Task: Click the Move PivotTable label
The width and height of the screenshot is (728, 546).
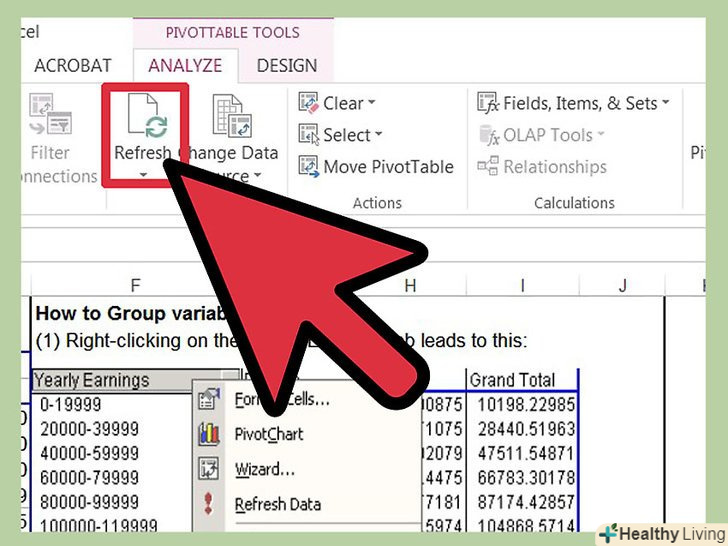Action: coord(388,167)
